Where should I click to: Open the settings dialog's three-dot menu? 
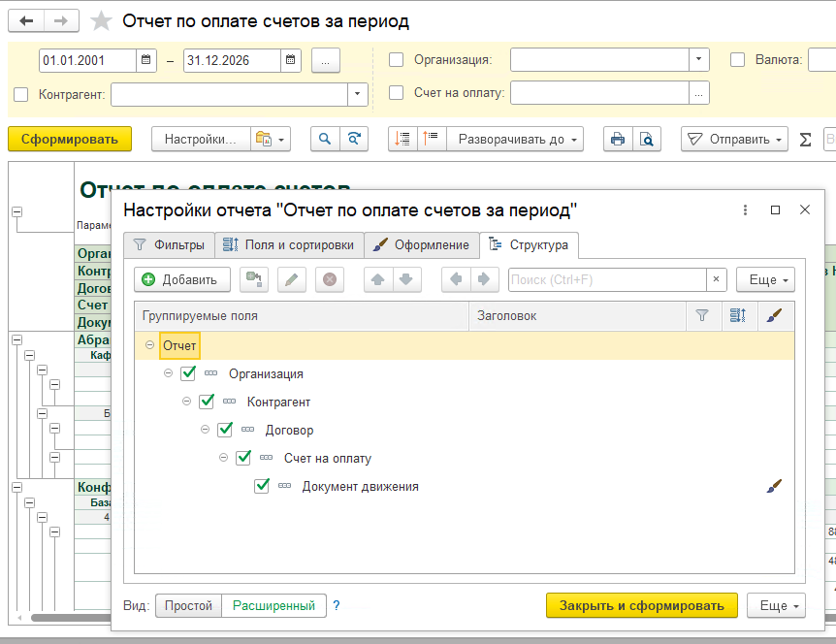point(746,210)
